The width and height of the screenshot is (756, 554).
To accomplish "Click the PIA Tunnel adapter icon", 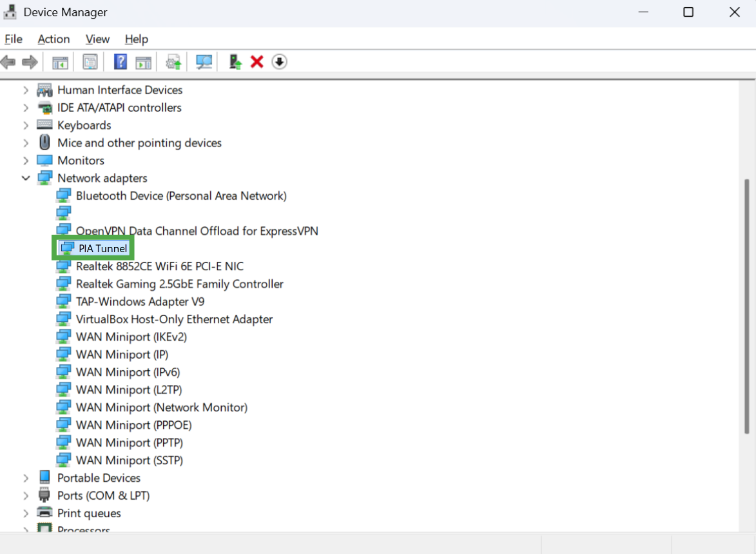I will (67, 248).
